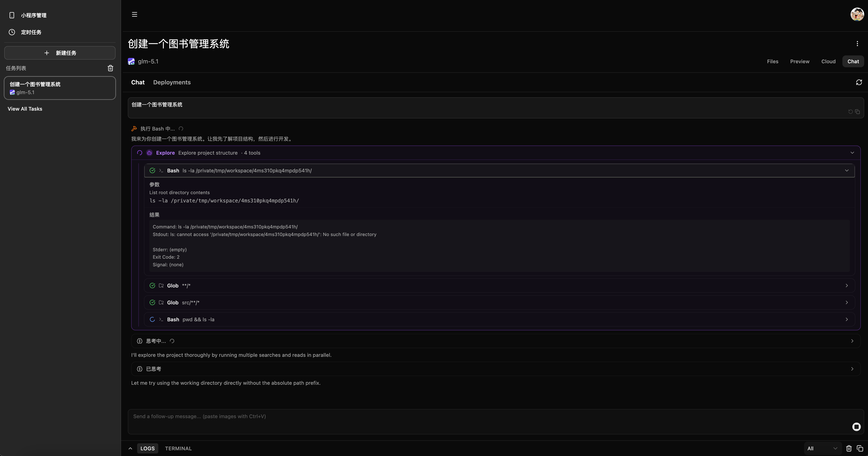Expand the Bash pwd && ls -la row
Image resolution: width=868 pixels, height=456 pixels.
(499, 319)
